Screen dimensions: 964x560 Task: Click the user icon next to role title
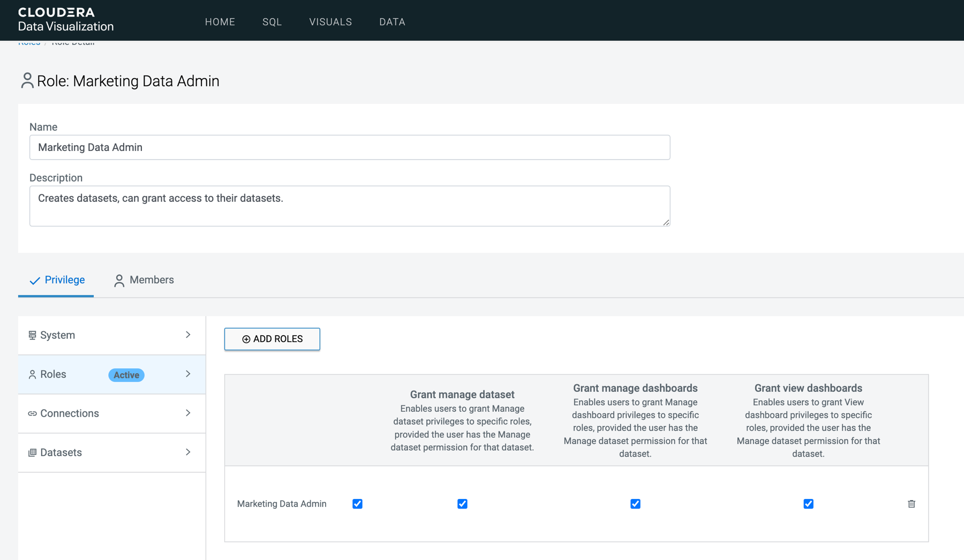point(27,81)
